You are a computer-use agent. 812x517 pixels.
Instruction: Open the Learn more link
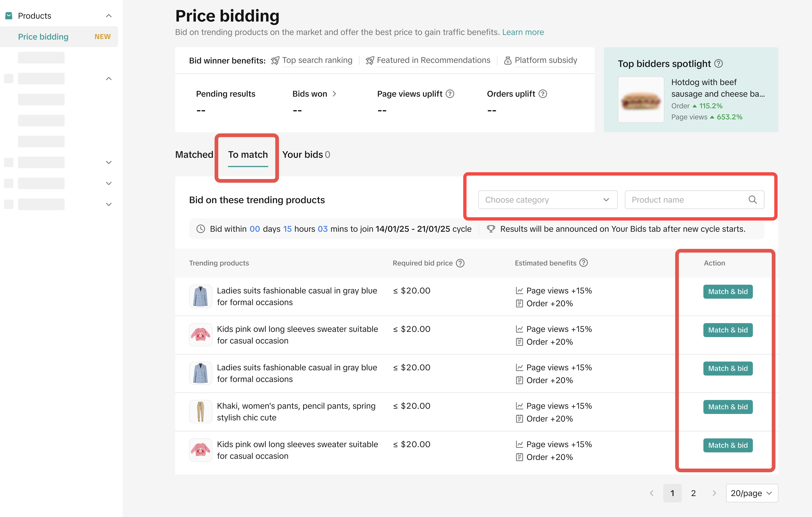[x=523, y=32]
